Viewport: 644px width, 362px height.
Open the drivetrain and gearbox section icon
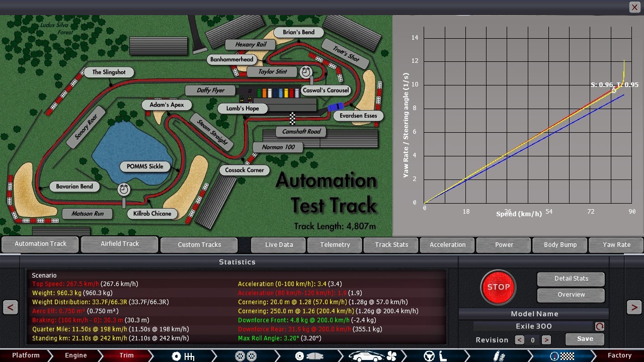click(183, 356)
